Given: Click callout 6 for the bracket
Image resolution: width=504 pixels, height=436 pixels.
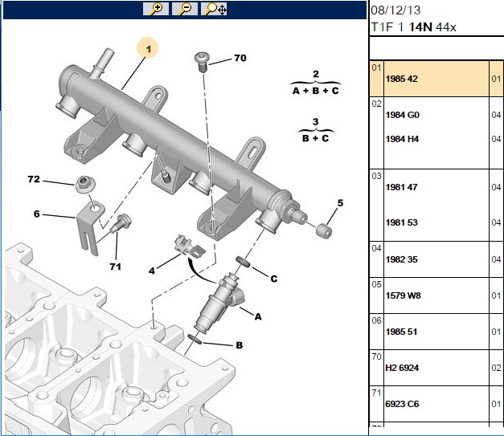Looking at the screenshot, I should click(x=37, y=214).
